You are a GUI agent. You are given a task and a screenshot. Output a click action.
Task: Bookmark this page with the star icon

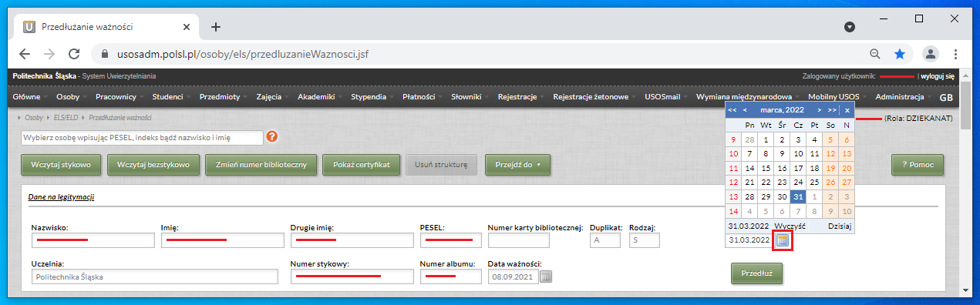point(900,54)
